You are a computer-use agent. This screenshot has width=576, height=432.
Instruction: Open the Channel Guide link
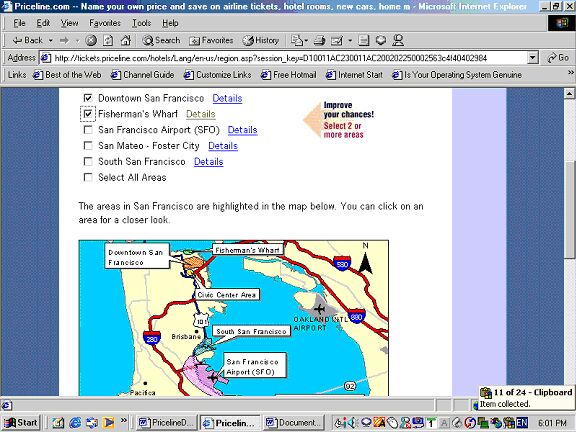(143, 75)
